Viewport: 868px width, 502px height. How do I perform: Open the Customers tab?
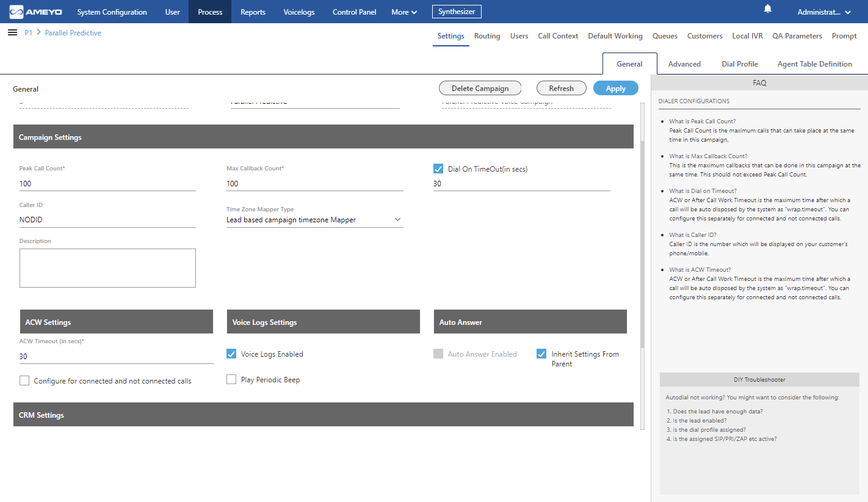point(705,36)
